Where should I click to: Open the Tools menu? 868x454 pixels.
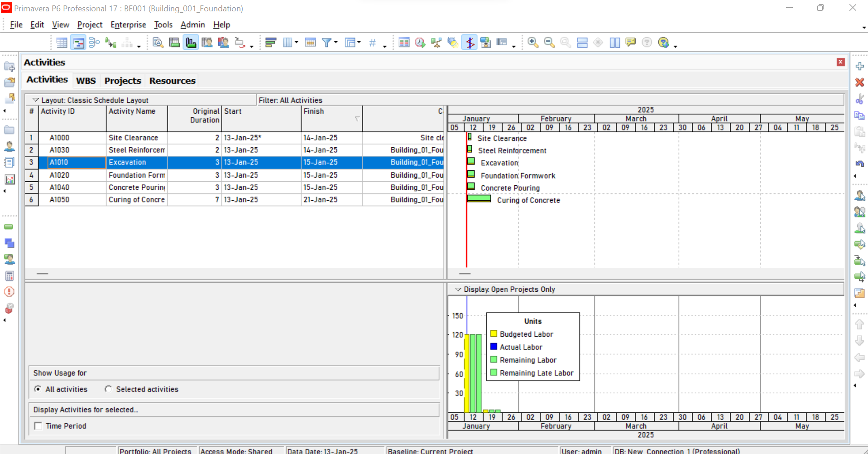pyautogui.click(x=163, y=24)
